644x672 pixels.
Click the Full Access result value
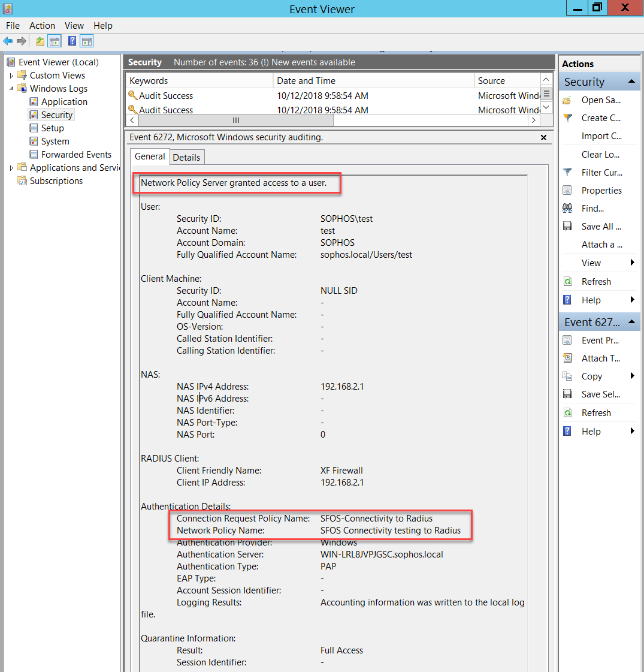[x=341, y=650]
